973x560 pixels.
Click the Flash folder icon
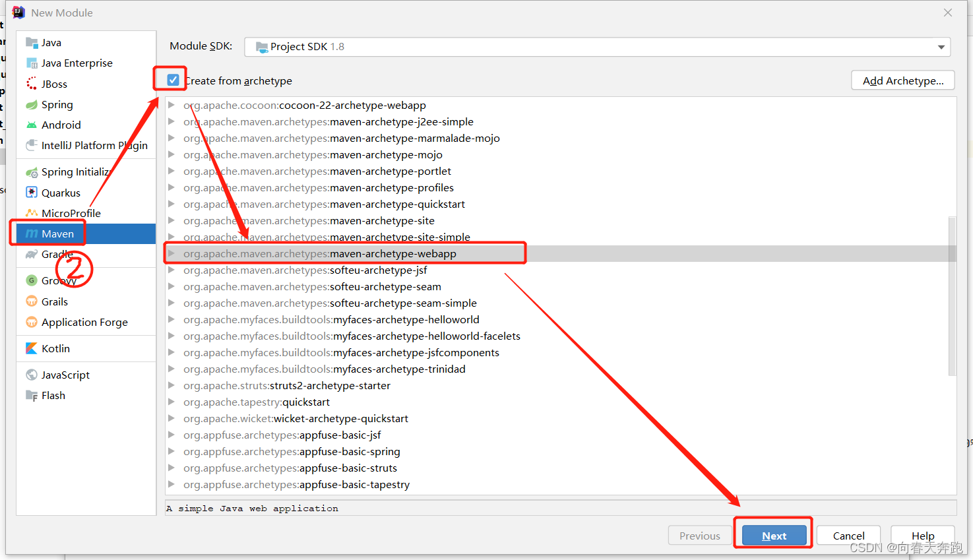click(x=32, y=395)
